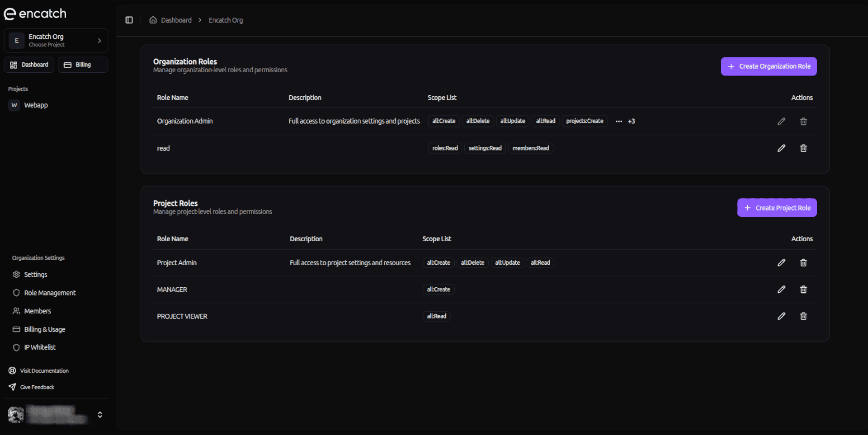Click the edit pencil for the MANAGER role
The height and width of the screenshot is (435, 868).
pos(781,289)
